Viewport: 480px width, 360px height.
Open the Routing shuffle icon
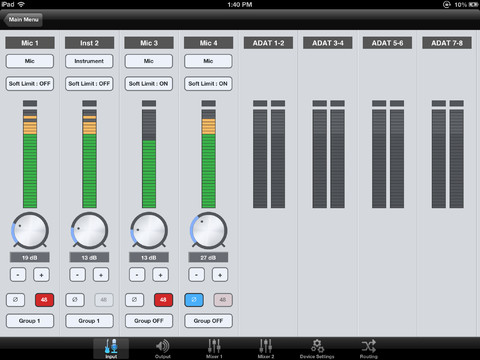pyautogui.click(x=368, y=346)
